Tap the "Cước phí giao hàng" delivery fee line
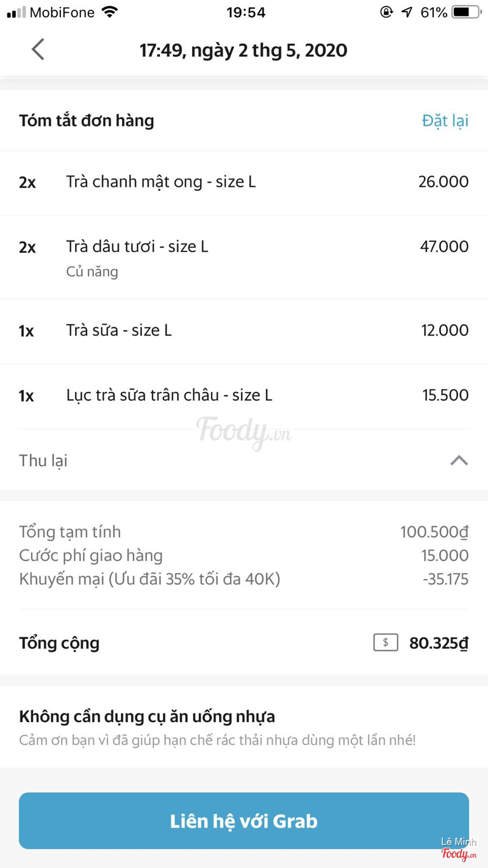This screenshot has height=868, width=488. point(91,555)
